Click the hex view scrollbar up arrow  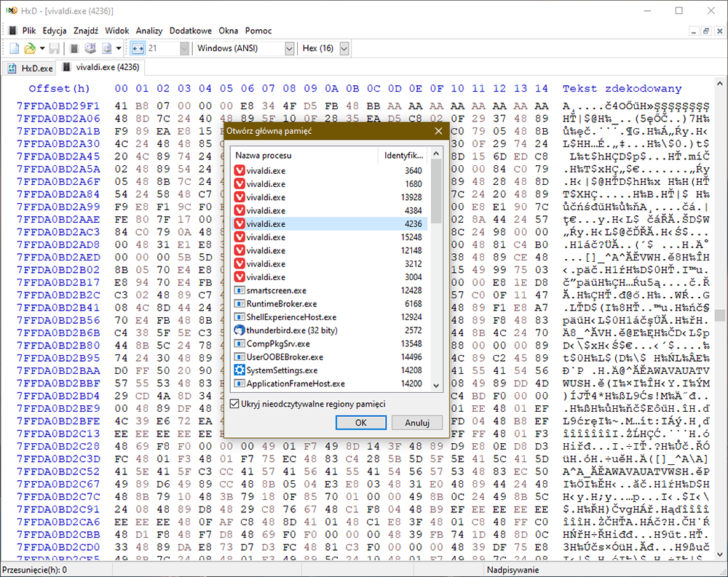(720, 84)
